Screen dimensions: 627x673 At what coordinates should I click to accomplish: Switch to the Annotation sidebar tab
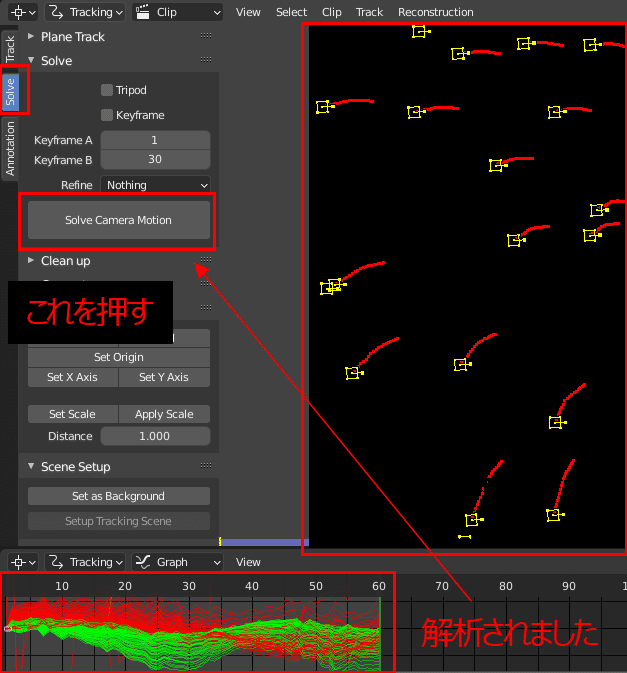[x=10, y=149]
